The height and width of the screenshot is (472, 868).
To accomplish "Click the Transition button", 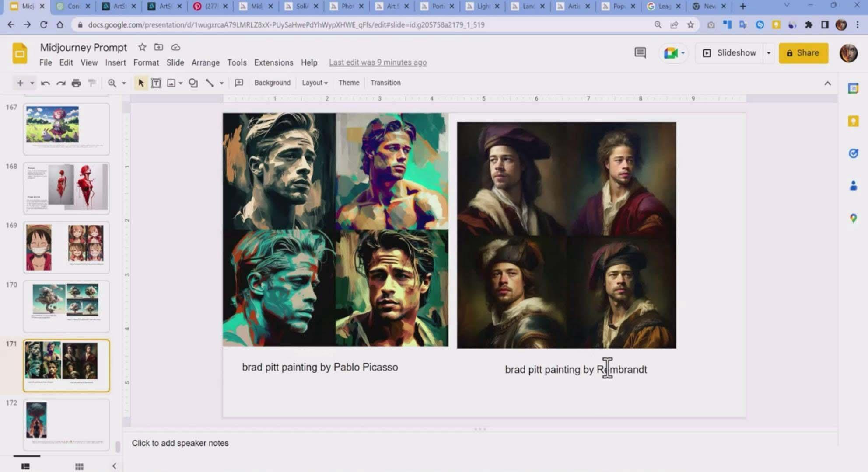I will (386, 83).
